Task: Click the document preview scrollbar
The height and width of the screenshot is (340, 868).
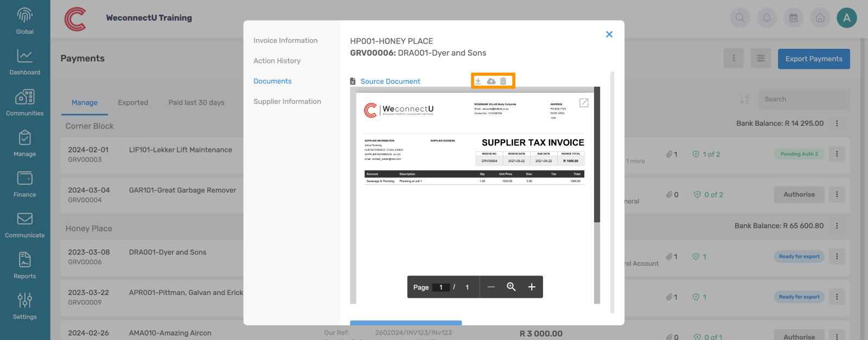Action: [597, 155]
